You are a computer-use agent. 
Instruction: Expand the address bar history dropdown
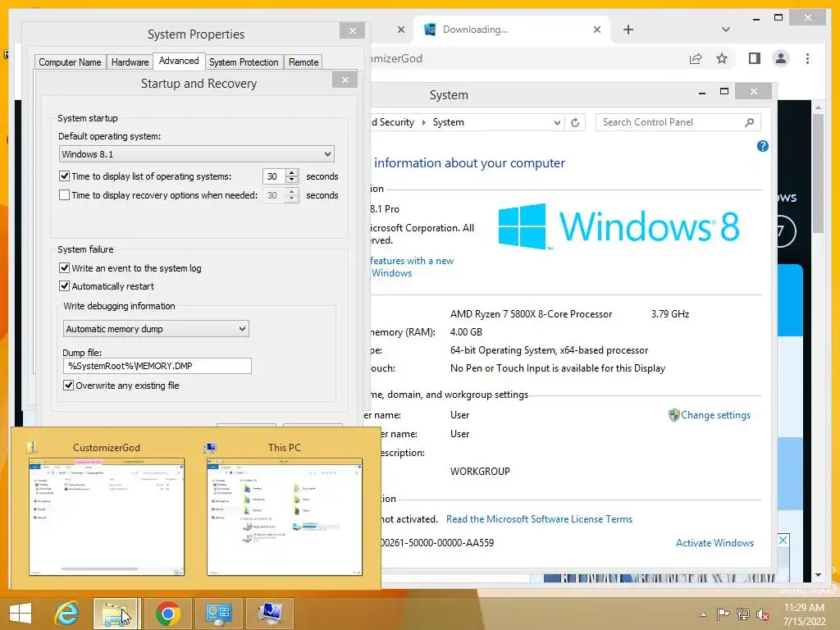pos(557,123)
